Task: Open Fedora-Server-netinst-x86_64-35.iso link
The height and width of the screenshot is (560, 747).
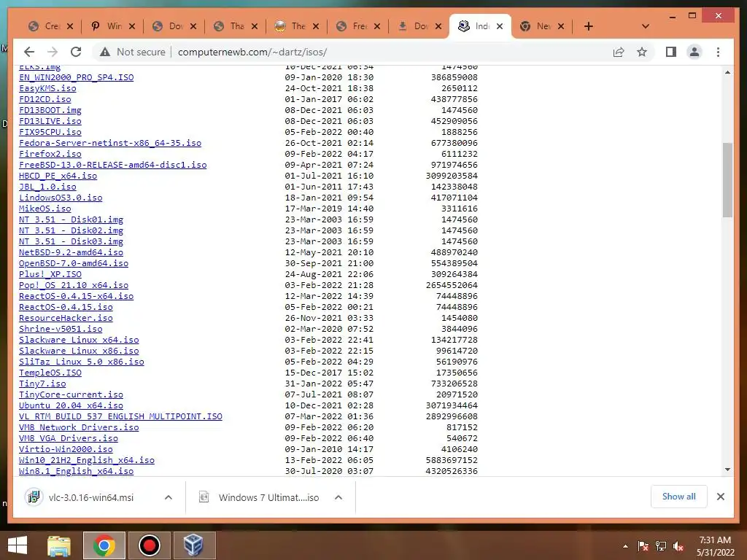Action: pyautogui.click(x=110, y=143)
